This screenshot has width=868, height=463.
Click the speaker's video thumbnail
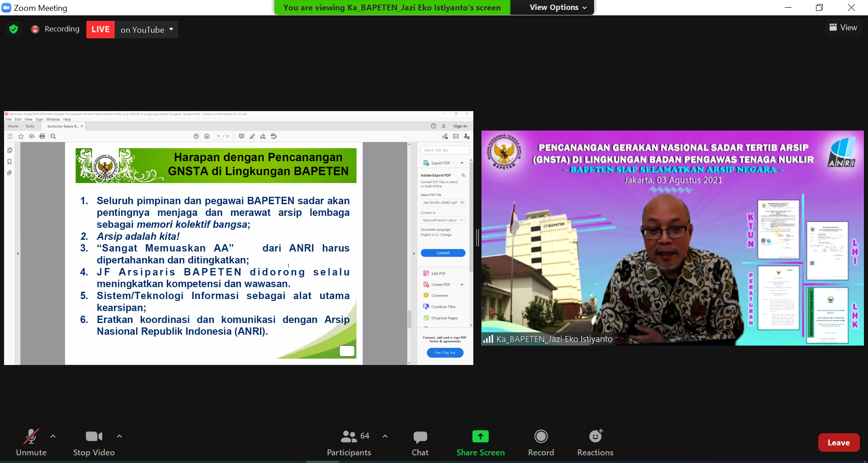pyautogui.click(x=672, y=238)
